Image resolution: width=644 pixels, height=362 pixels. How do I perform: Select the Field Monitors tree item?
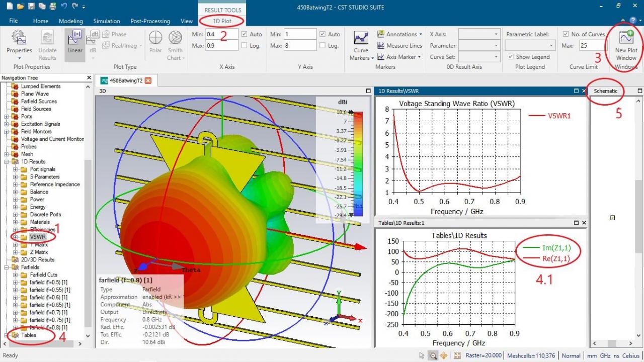pos(35,132)
